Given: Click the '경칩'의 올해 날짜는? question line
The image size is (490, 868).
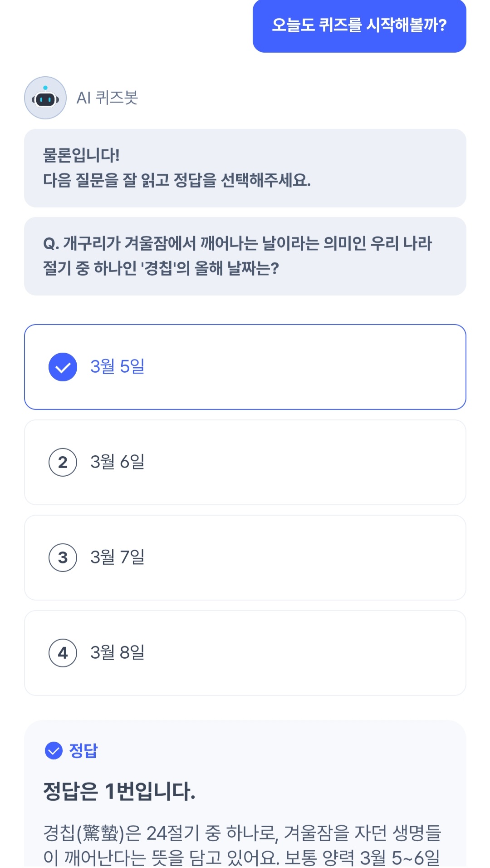Looking at the screenshot, I should coord(161,268).
